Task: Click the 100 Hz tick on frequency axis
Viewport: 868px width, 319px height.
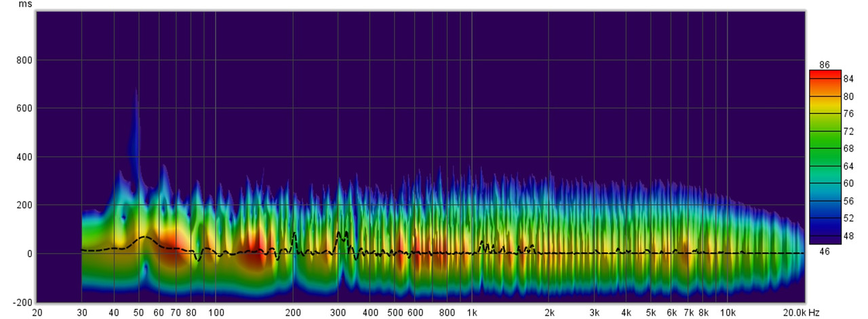Action: 216,313
